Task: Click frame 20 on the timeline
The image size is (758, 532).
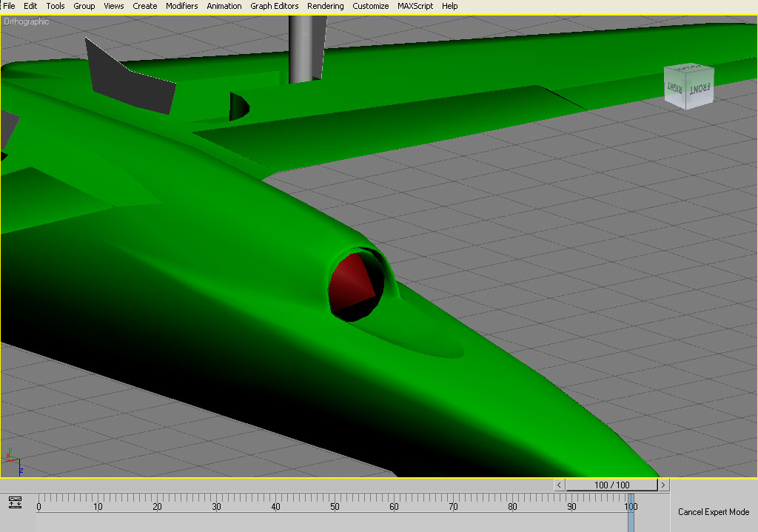Action: pyautogui.click(x=157, y=507)
